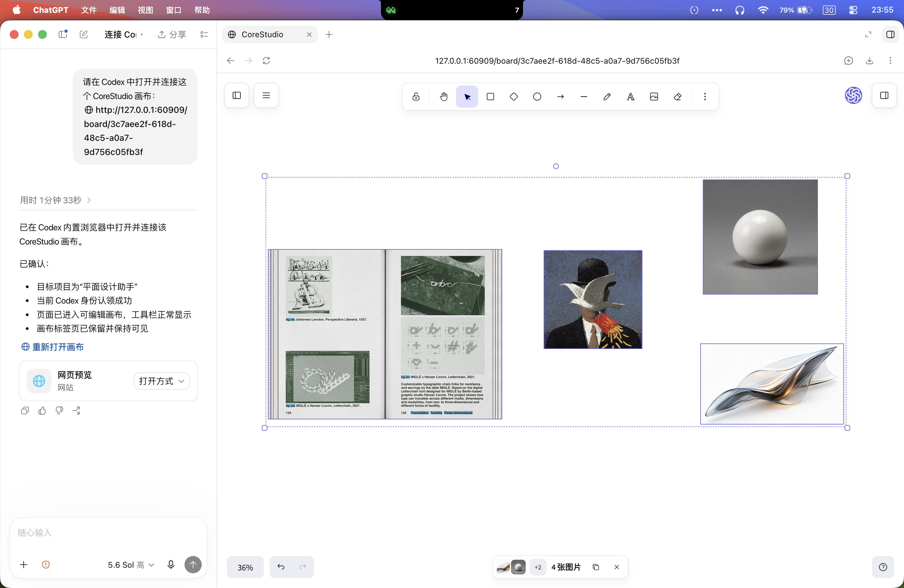
Task: Open more tools in canvas toolbar
Action: [x=705, y=97]
